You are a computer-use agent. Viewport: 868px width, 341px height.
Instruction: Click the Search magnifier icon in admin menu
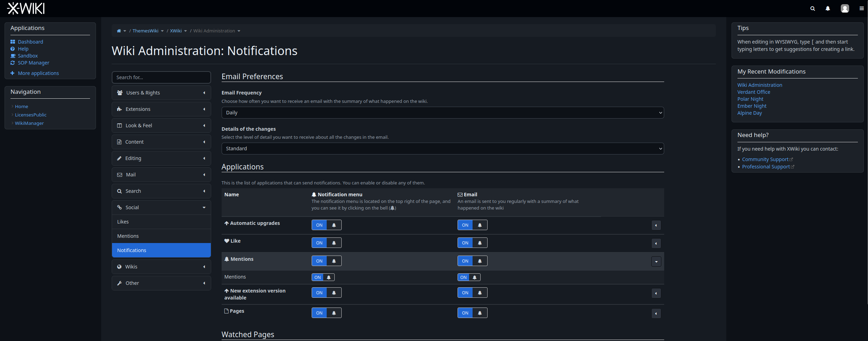(x=119, y=191)
